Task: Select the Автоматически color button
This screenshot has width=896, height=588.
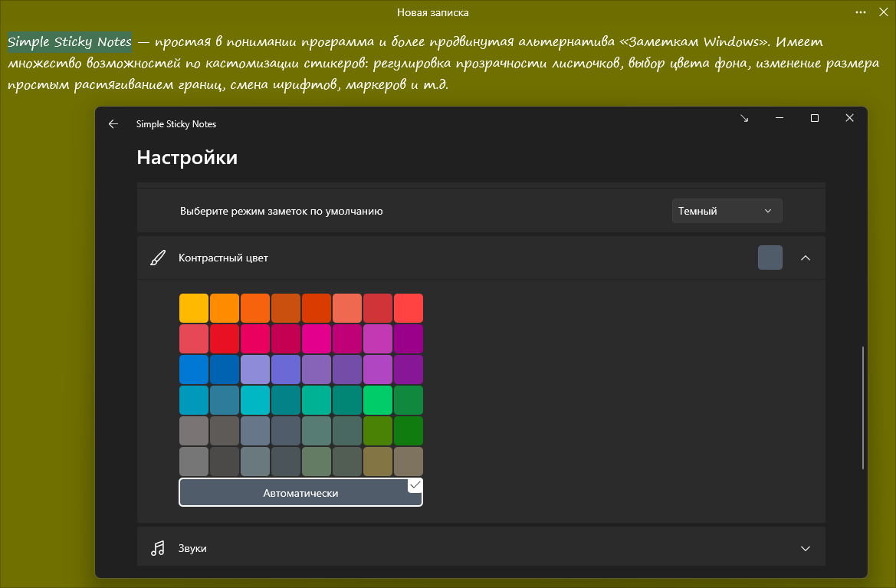Action: click(x=300, y=493)
